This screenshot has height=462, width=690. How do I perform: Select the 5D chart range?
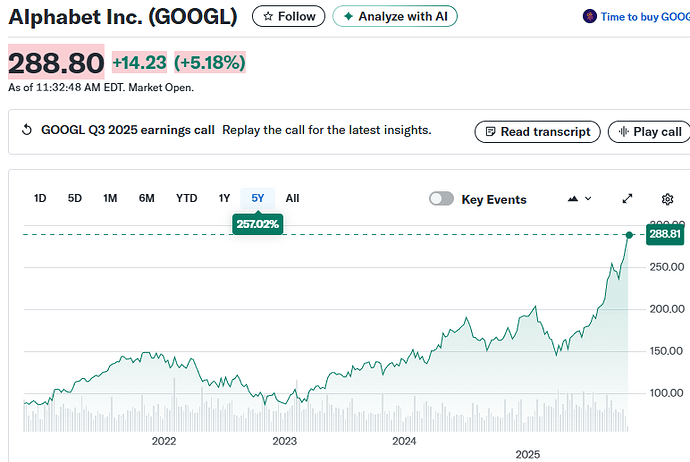click(x=75, y=198)
